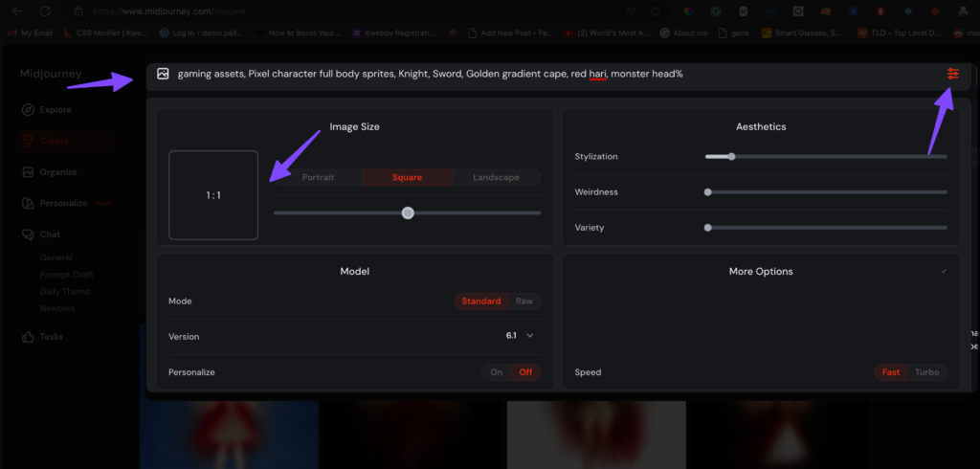Click the Create icon in the sidebar

(x=28, y=141)
